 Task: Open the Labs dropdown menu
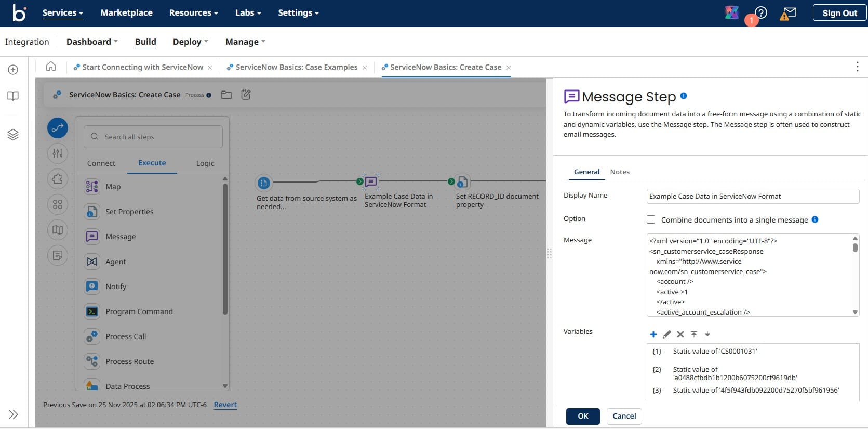(248, 13)
